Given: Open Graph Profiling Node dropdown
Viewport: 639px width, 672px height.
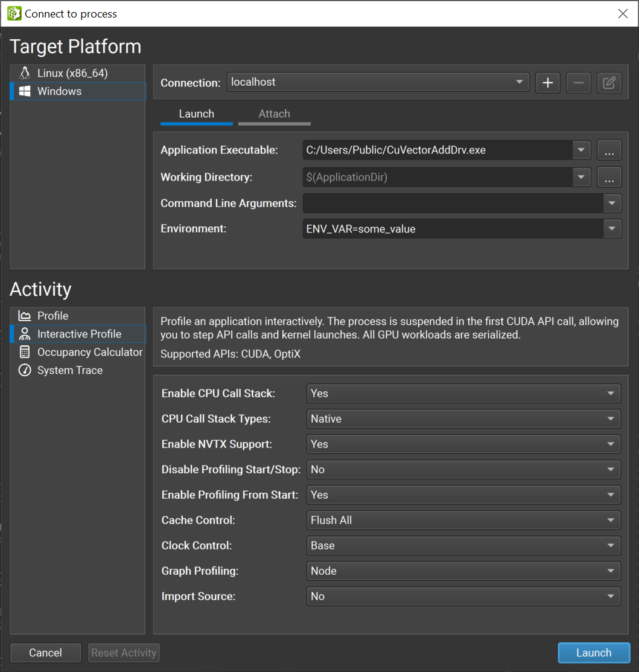Looking at the screenshot, I should tap(463, 571).
